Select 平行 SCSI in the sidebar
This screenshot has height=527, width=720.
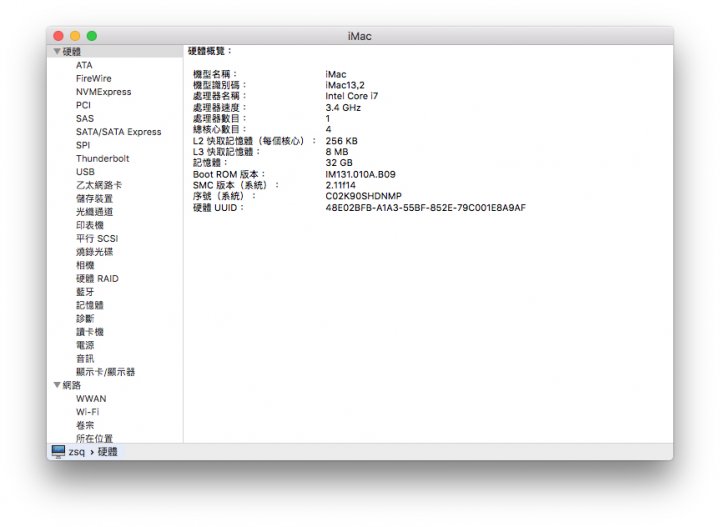coord(97,238)
